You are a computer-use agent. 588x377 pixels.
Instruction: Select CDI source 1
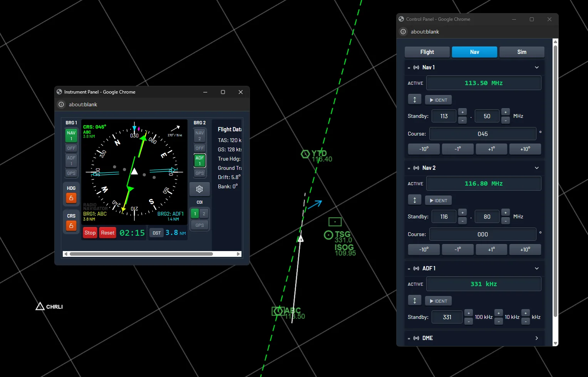pos(195,214)
